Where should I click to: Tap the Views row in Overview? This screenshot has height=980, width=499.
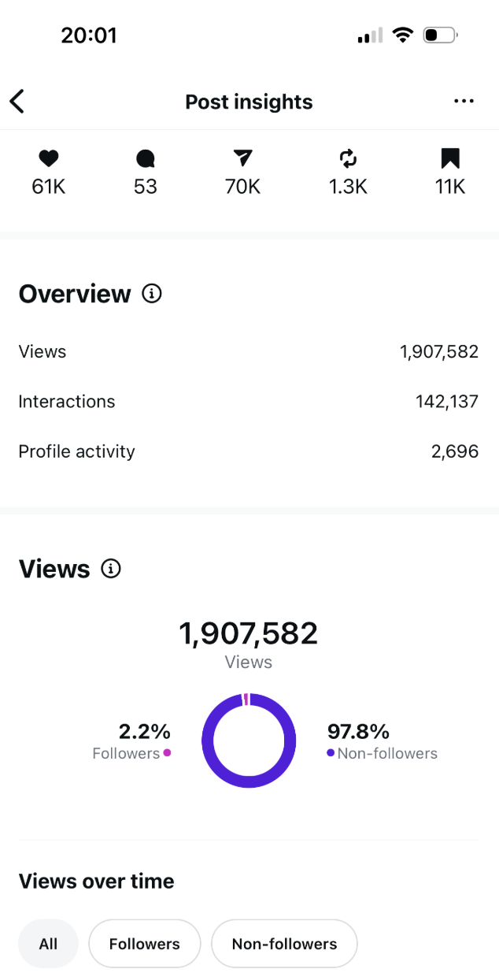coord(249,351)
